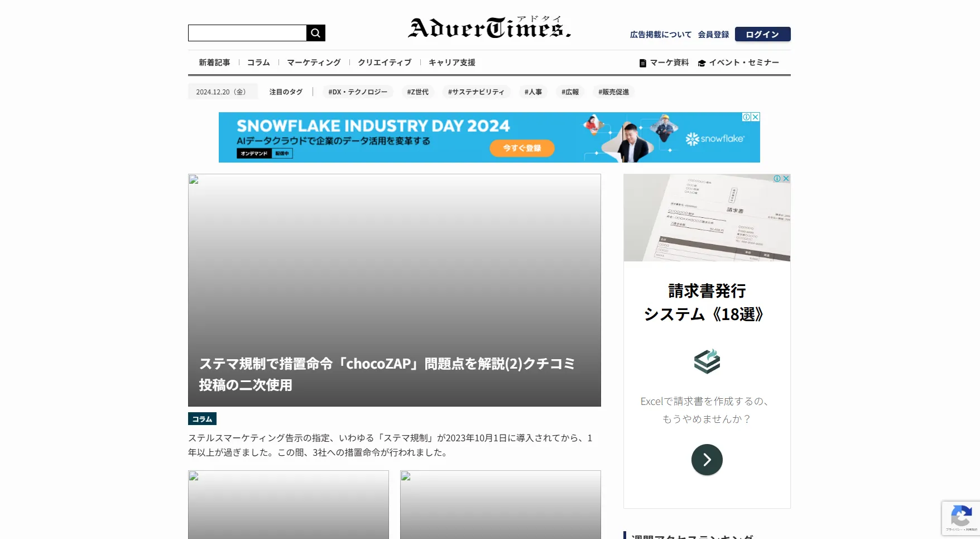Close the sidebar invoice ad
Viewport: 980px width, 539px height.
[x=786, y=178]
